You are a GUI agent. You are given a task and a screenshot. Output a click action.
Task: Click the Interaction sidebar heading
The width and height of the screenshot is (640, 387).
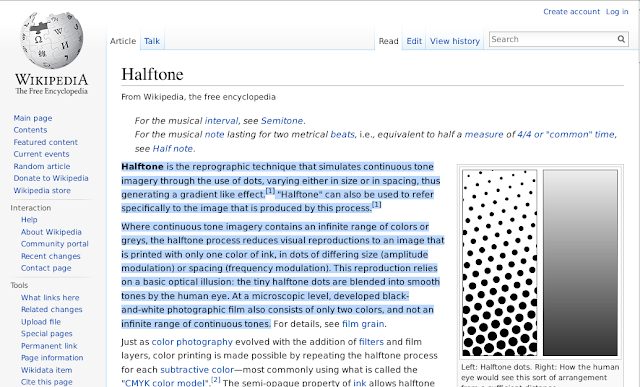click(31, 208)
